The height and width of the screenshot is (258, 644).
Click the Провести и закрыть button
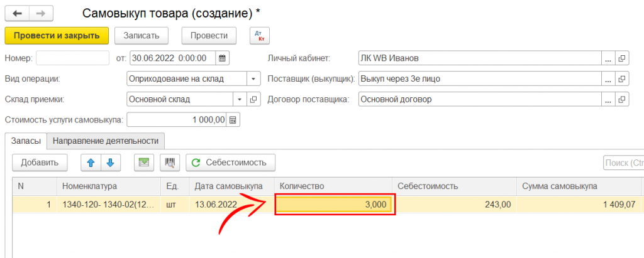pos(57,36)
